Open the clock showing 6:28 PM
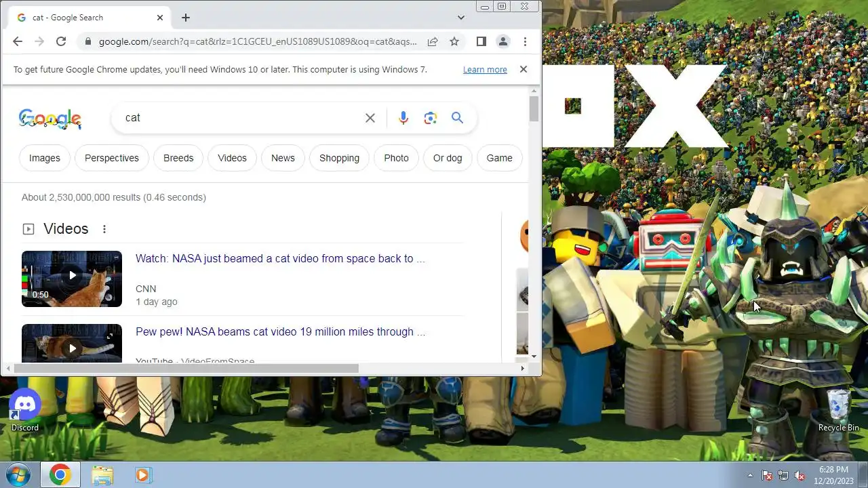The width and height of the screenshot is (868, 488). [x=833, y=475]
